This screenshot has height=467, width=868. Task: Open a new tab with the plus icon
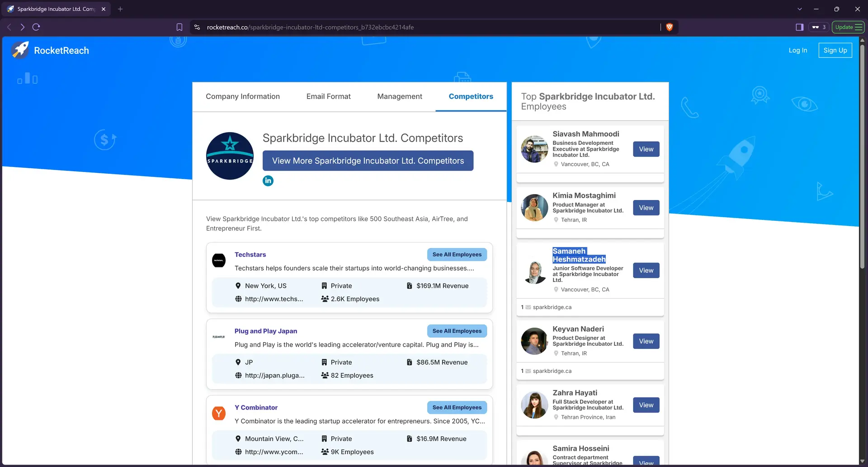coord(120,9)
